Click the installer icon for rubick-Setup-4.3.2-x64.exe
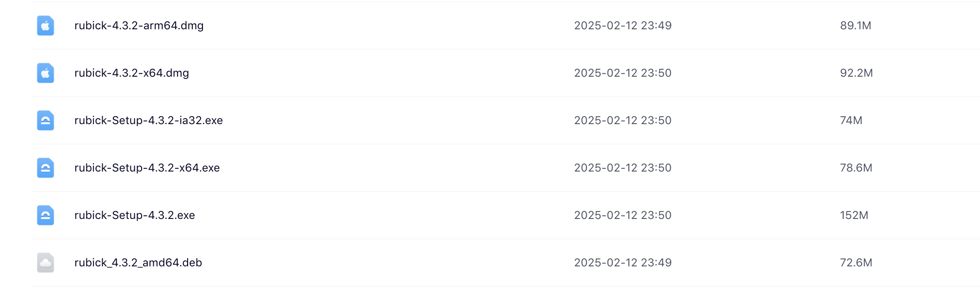The image size is (980, 291). click(x=46, y=168)
